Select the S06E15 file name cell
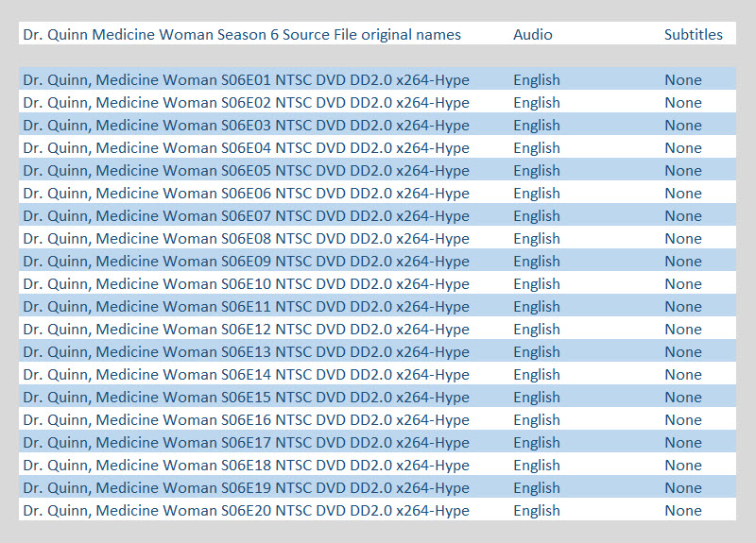Viewport: 756px width, 543px height. click(246, 397)
